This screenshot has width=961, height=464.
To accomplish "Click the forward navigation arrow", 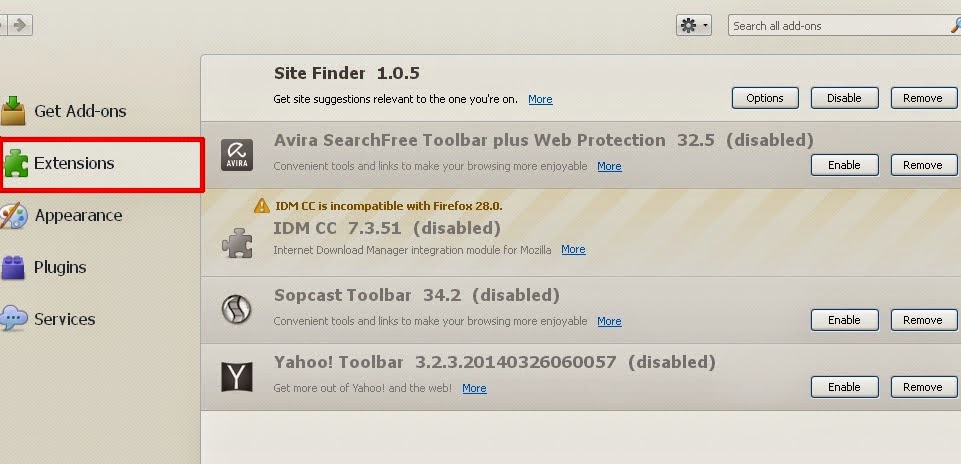I will 22,23.
